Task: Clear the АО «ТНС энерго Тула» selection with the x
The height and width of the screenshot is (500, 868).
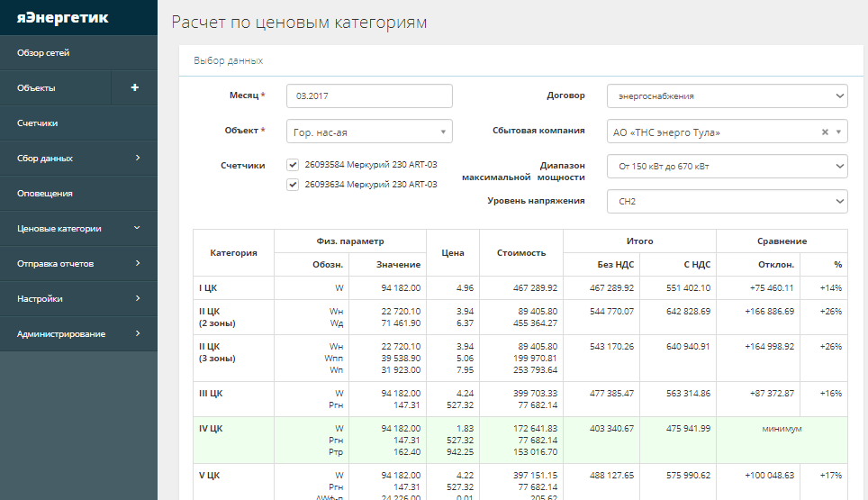Action: coord(825,132)
